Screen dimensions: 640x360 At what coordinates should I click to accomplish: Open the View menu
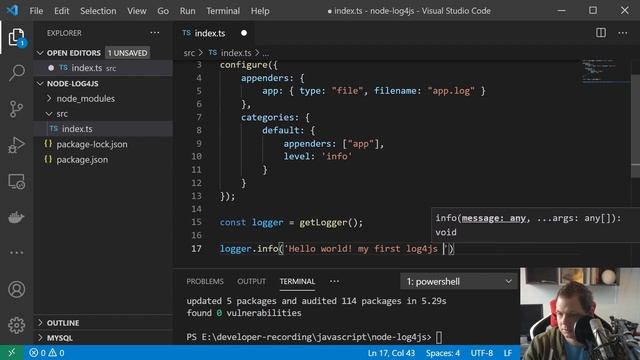pos(137,11)
